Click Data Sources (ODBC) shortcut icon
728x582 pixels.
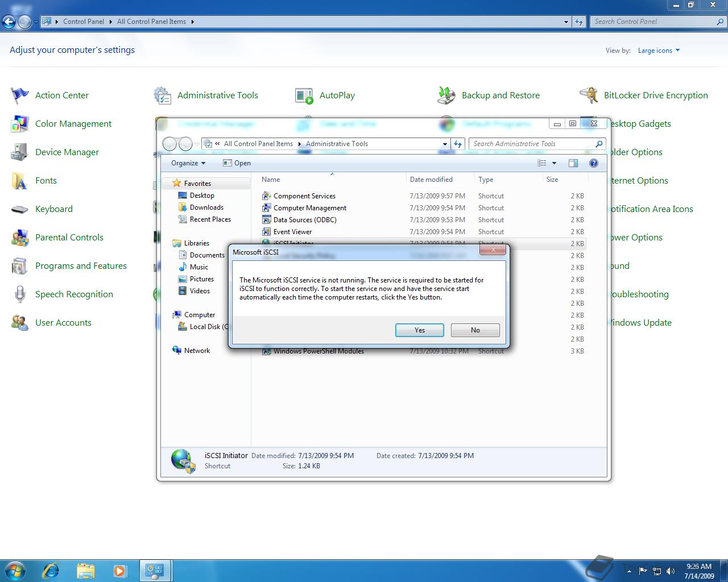tap(266, 219)
